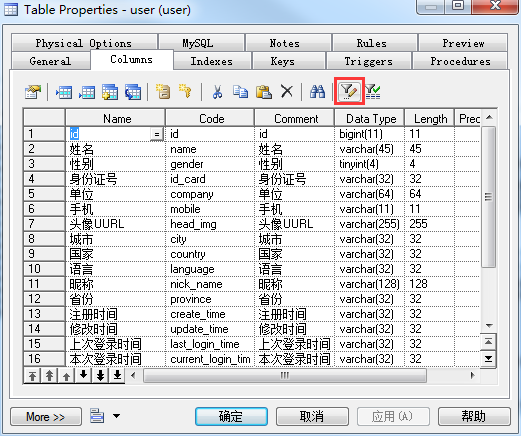The height and width of the screenshot is (436, 521).
Task: Open Find a Row binoculars icon
Action: coord(317,91)
